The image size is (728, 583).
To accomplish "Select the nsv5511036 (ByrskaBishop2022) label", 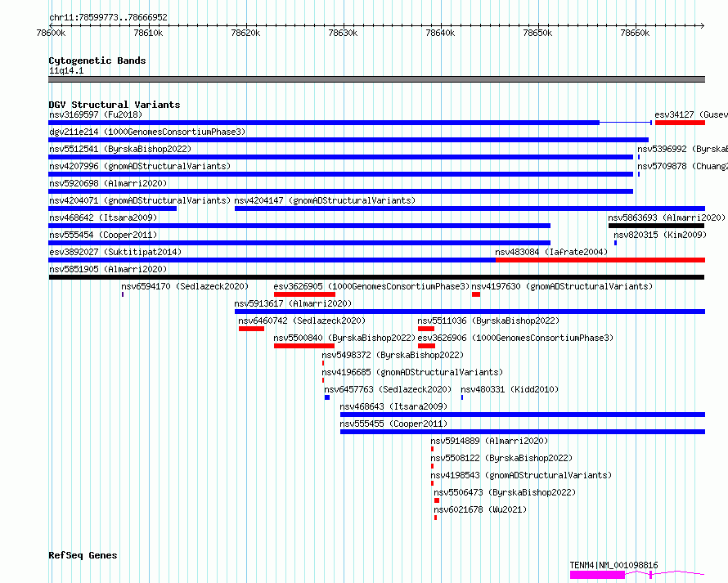I will pyautogui.click(x=488, y=321).
